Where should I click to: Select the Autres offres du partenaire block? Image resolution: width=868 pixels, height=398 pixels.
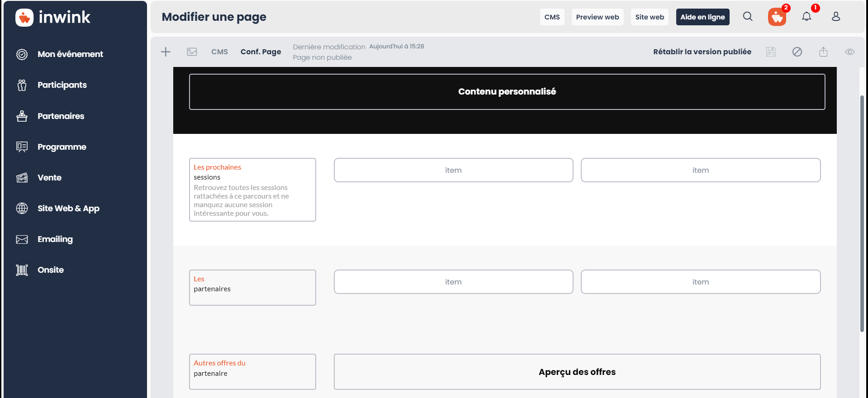point(252,372)
